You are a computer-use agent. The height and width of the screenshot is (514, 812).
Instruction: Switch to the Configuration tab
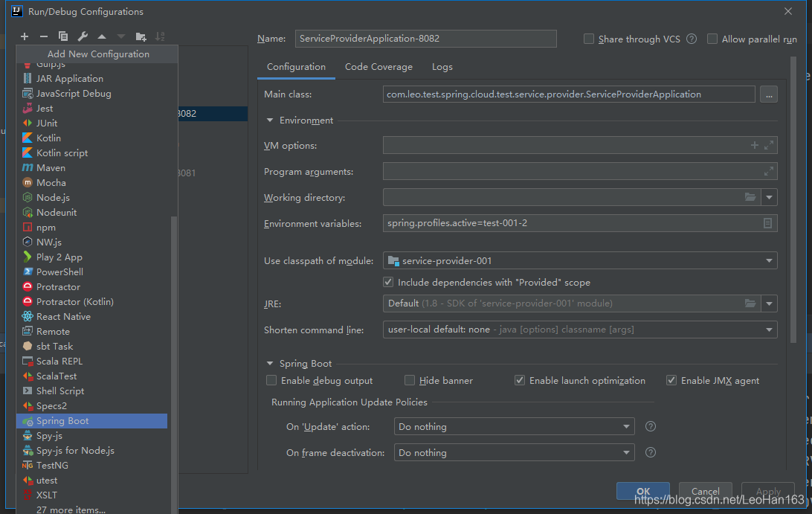[x=296, y=67]
